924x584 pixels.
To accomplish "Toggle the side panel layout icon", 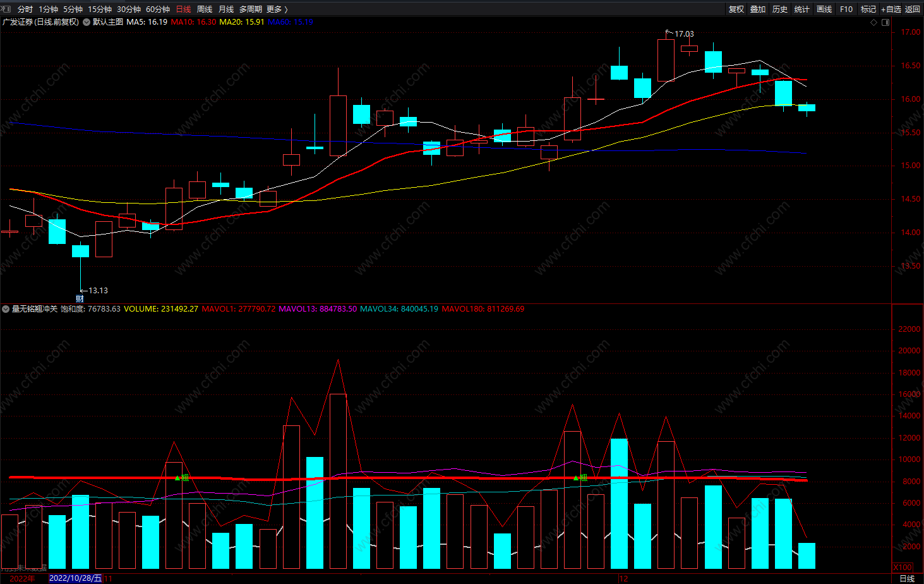I will tap(885, 22).
